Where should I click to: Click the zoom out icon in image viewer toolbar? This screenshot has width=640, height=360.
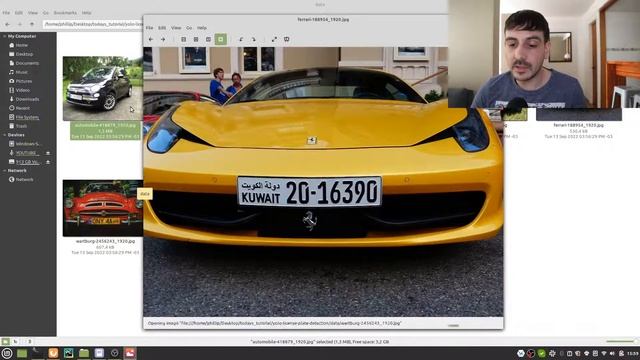pyautogui.click(x=196, y=39)
